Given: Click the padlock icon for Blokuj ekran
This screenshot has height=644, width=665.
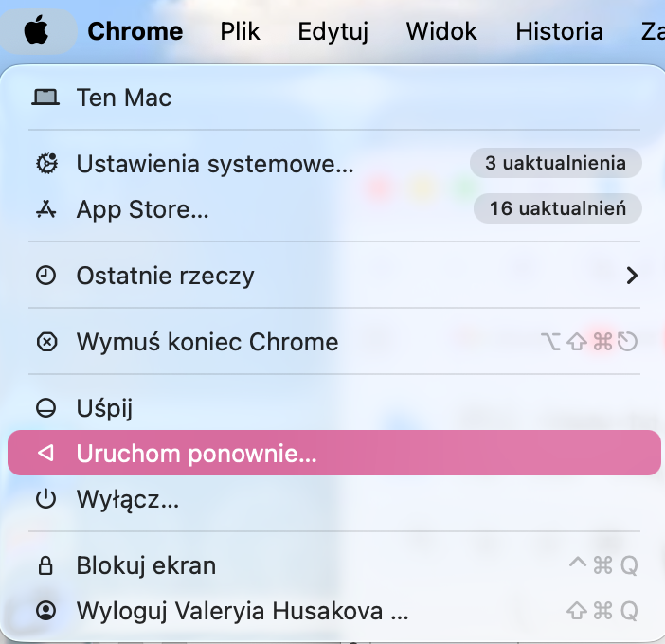Looking at the screenshot, I should click(45, 565).
